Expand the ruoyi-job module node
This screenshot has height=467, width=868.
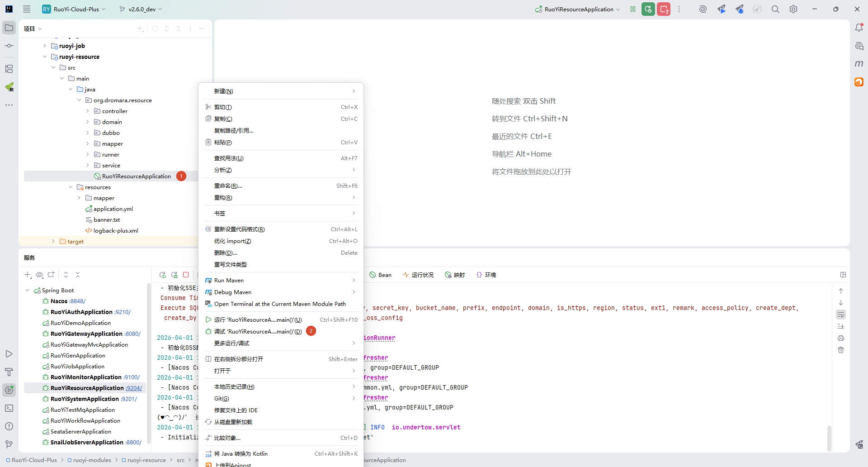pyautogui.click(x=44, y=46)
